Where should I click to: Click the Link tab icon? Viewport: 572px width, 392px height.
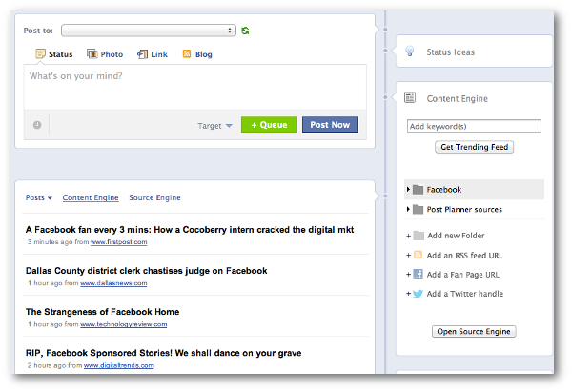[142, 54]
